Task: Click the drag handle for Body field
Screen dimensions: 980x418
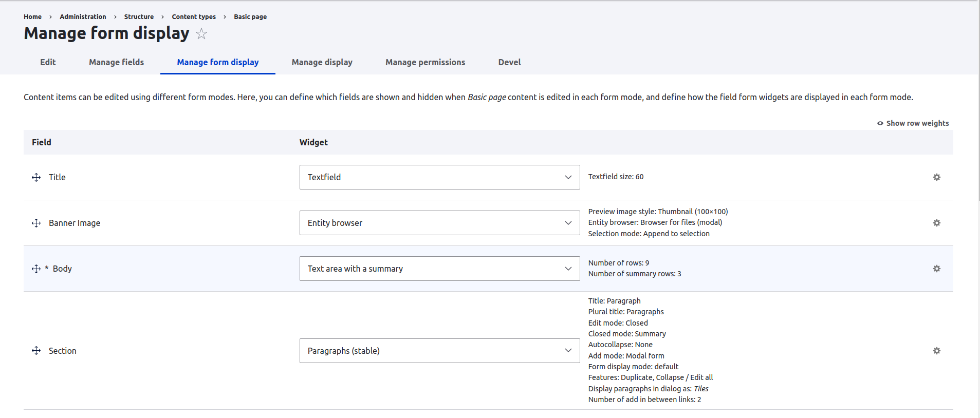Action: point(36,269)
